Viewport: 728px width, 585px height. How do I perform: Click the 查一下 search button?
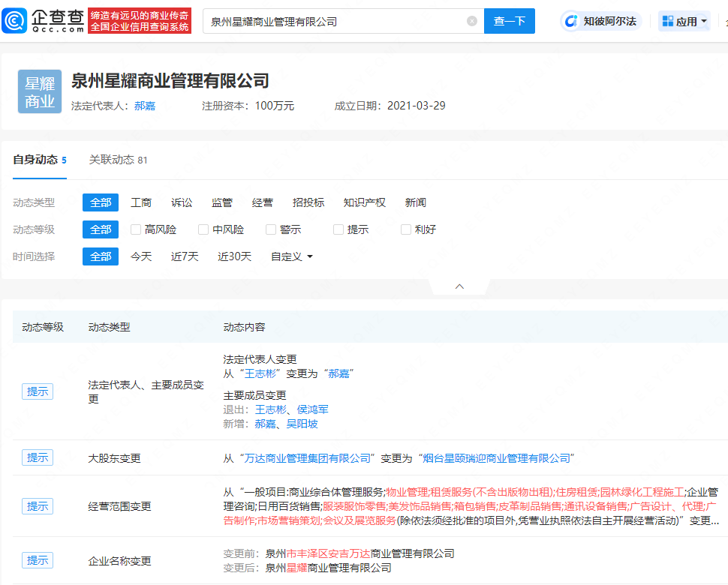(510, 21)
